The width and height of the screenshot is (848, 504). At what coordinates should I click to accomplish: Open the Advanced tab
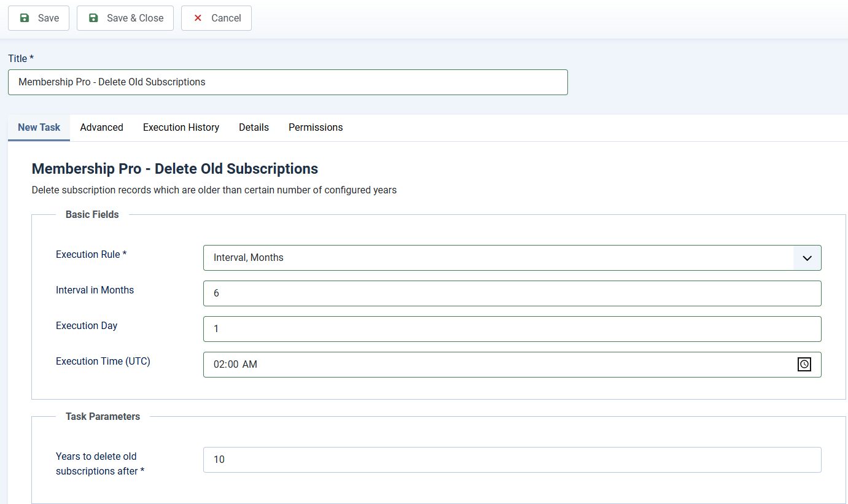click(x=102, y=128)
